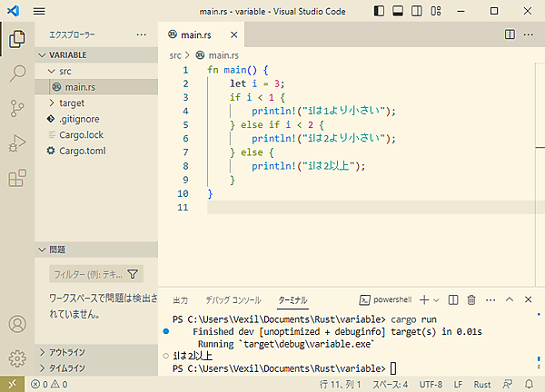This screenshot has width=545, height=392.
Task: Toggle the bottom panel layout button
Action: click(x=398, y=11)
